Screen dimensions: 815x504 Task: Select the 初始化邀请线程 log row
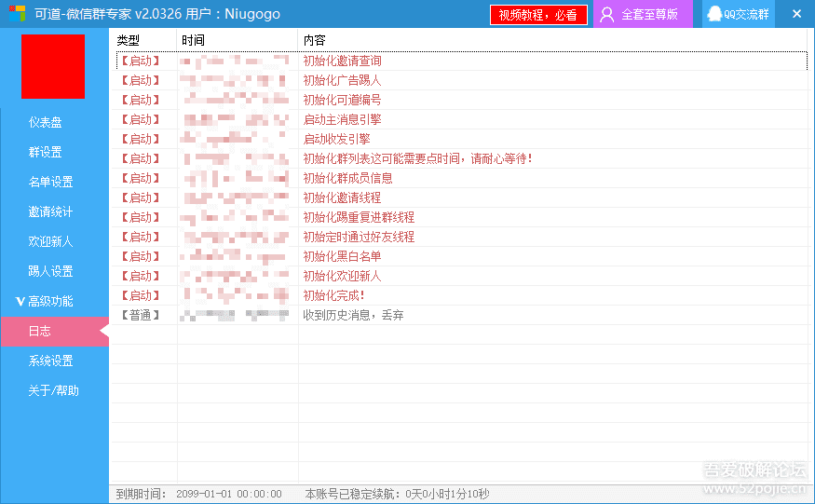coord(461,198)
